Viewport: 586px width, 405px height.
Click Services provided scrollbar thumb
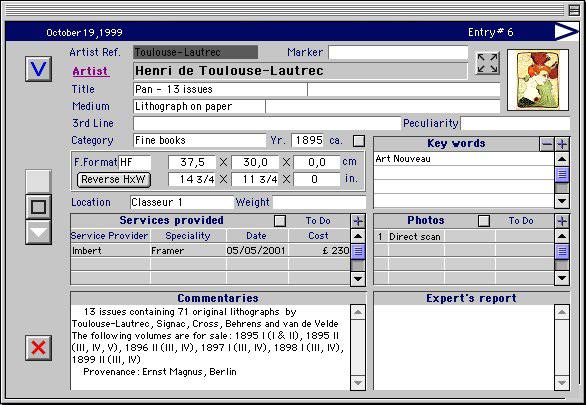pos(358,251)
